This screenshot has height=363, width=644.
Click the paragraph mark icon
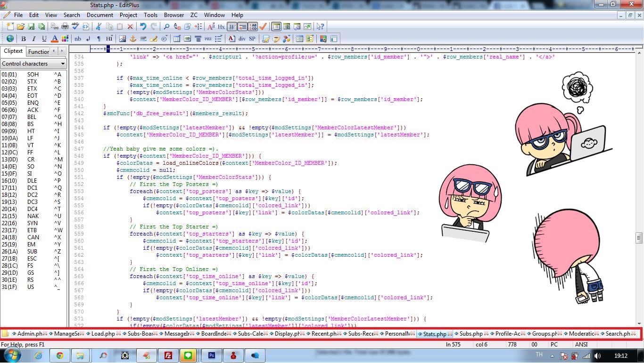click(x=99, y=39)
